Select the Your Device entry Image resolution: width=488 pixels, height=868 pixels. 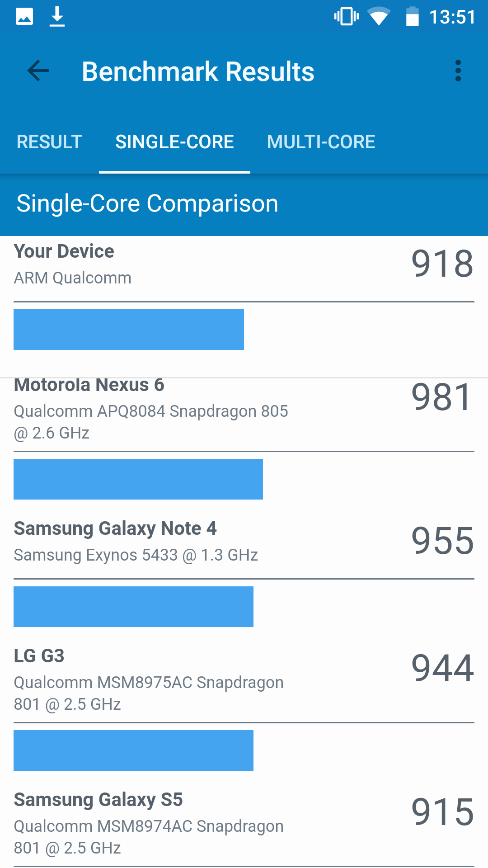(x=244, y=264)
